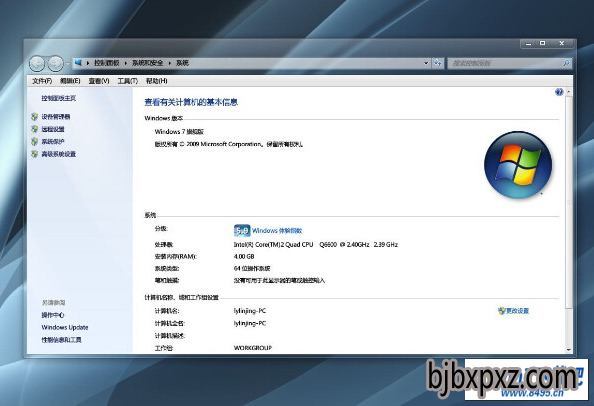The image size is (594, 406).
Task: Open Windows Update in the sidebar
Action: click(x=65, y=328)
